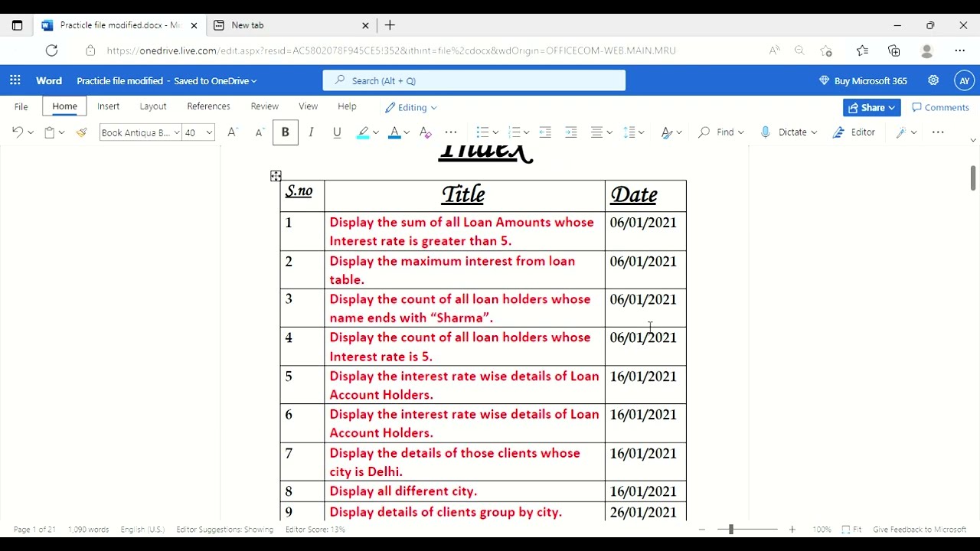Click the zoom slider handle
980x551 pixels.
pos(730,529)
